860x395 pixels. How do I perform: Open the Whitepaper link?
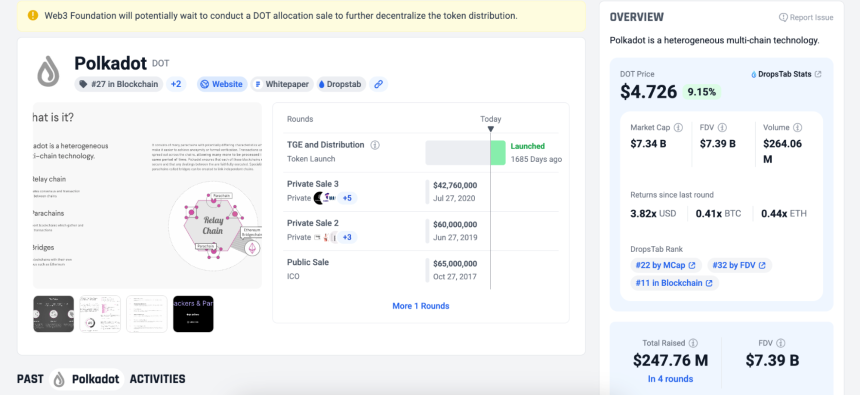[x=282, y=84]
